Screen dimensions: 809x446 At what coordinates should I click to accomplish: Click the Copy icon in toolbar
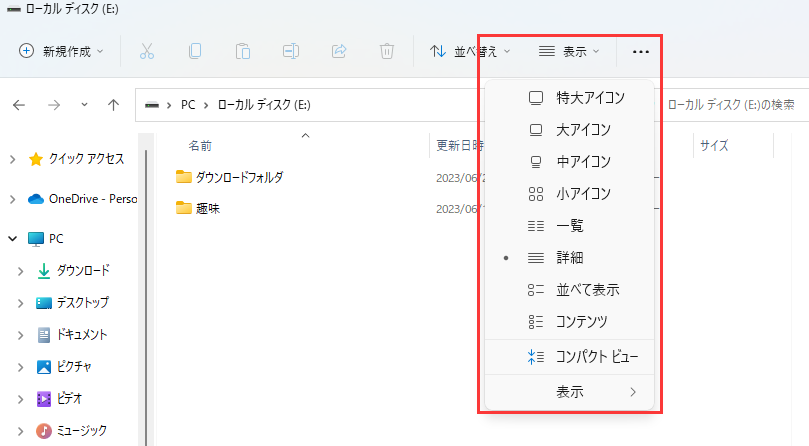pos(195,51)
